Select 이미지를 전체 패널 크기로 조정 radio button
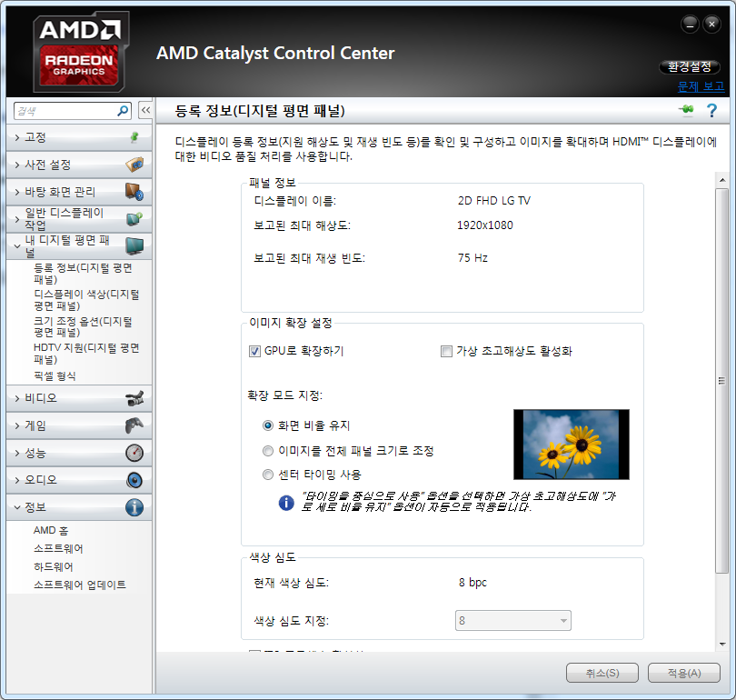Image resolution: width=736 pixels, height=700 pixels. (x=267, y=451)
